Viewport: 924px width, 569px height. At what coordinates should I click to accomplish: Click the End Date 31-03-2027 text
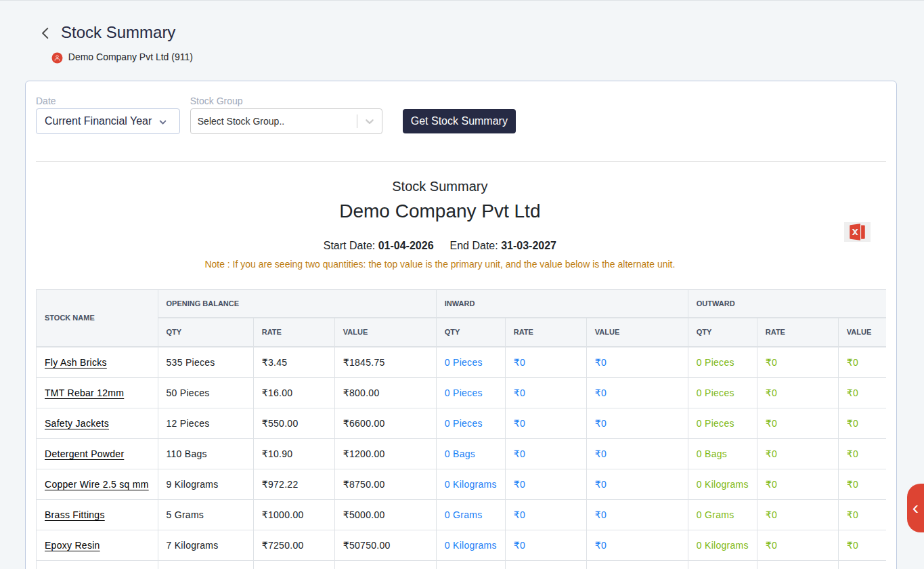(503, 245)
